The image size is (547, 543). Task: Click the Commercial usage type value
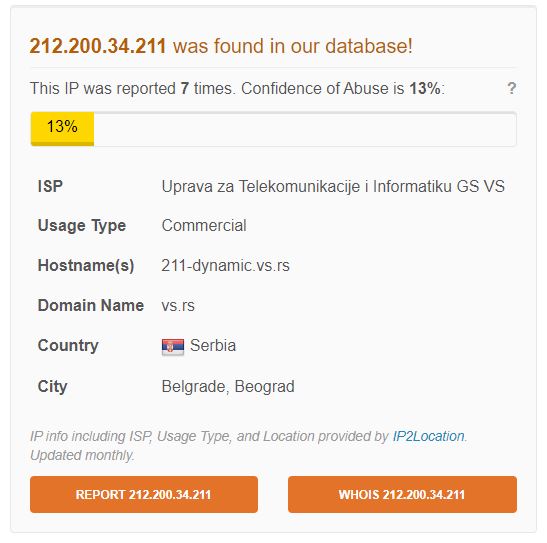[204, 225]
